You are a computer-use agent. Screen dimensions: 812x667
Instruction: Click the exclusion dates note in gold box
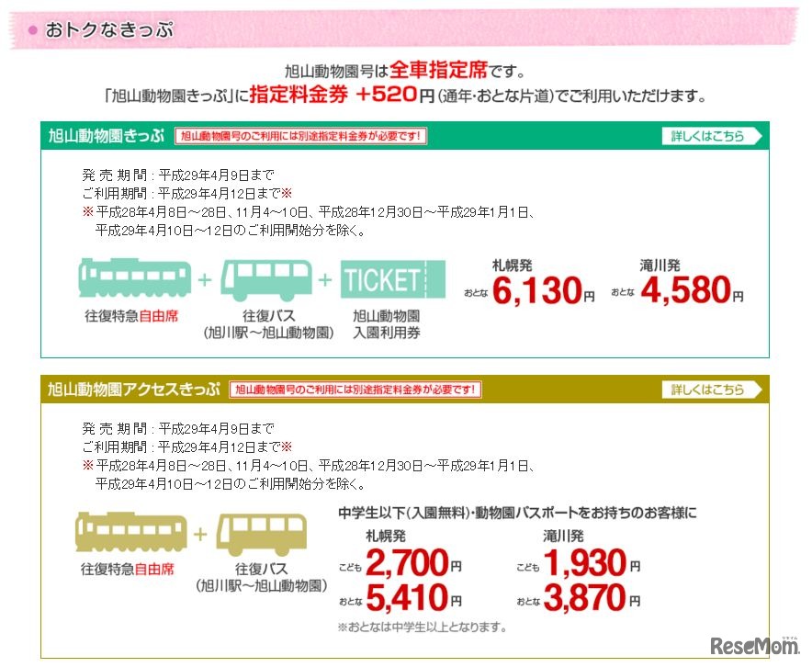pos(309,475)
